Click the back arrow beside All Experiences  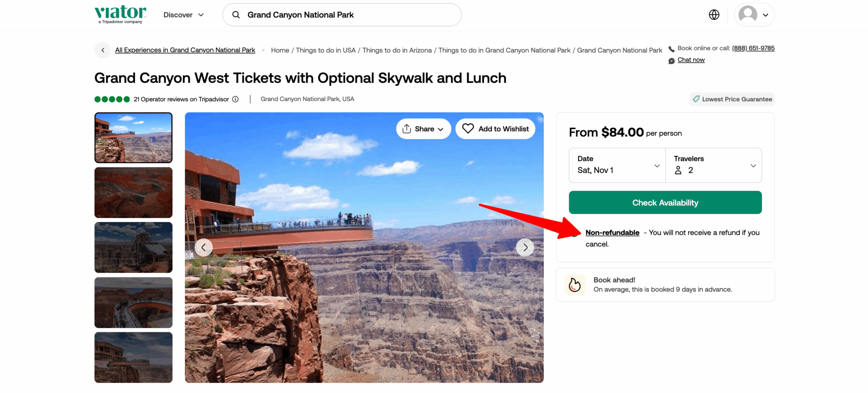point(103,50)
